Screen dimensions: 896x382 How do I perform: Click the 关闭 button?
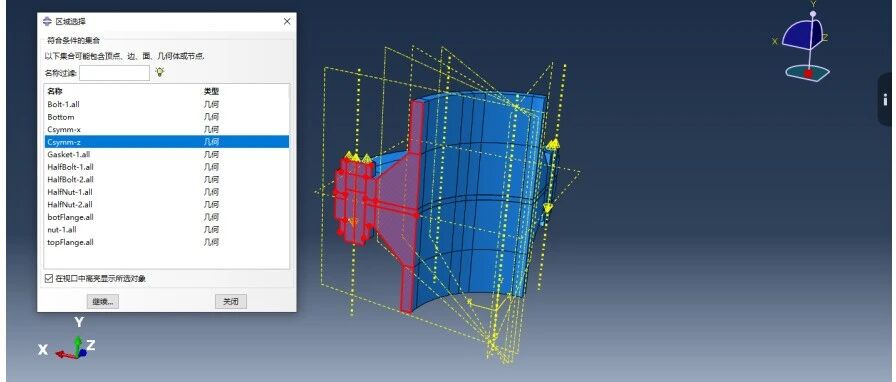point(231,301)
